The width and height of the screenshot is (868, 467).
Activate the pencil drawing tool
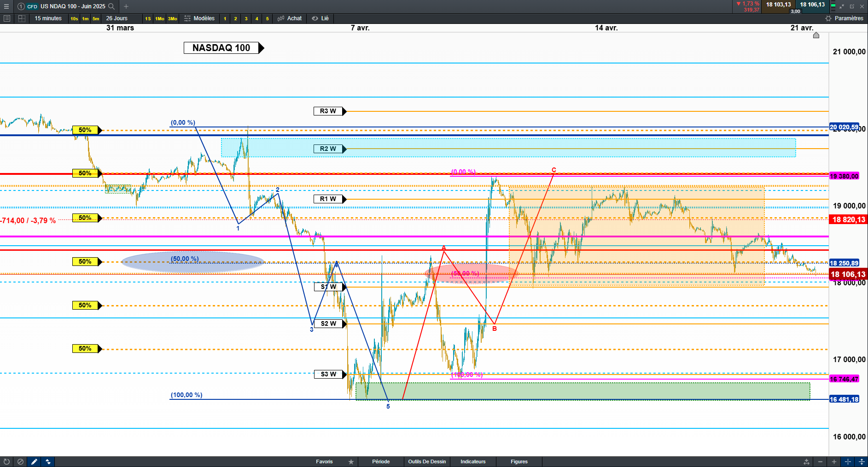[x=34, y=461]
